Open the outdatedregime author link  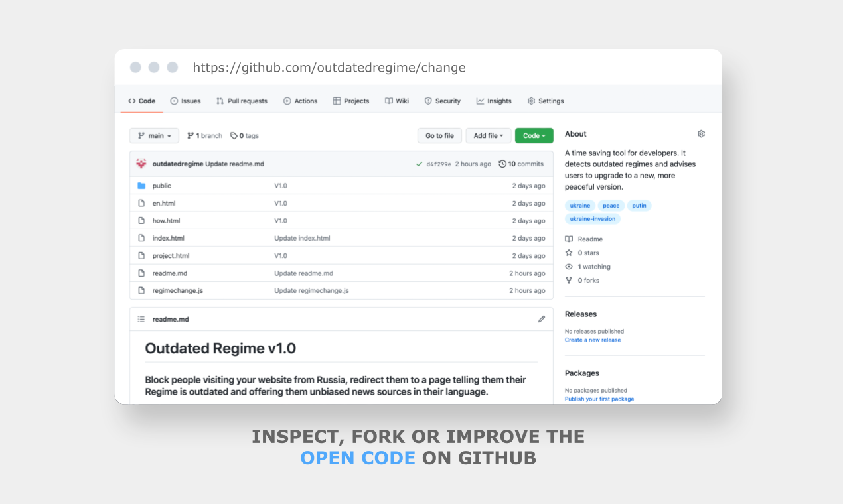[178, 164]
